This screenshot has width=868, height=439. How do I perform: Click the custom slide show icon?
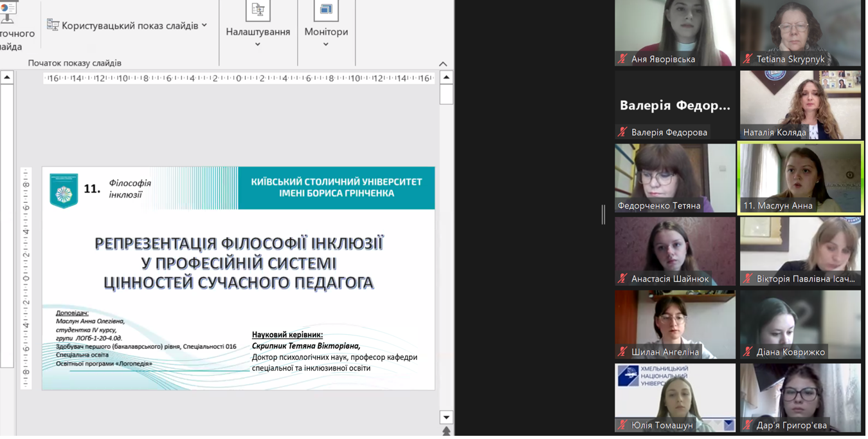(x=53, y=25)
